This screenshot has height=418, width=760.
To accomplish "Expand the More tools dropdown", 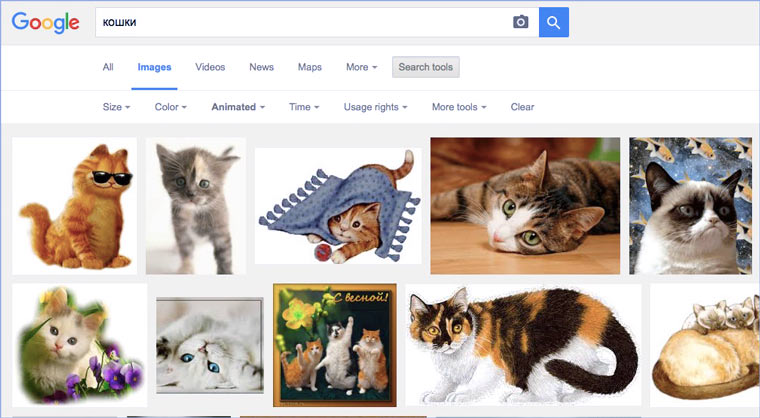I will click(459, 107).
